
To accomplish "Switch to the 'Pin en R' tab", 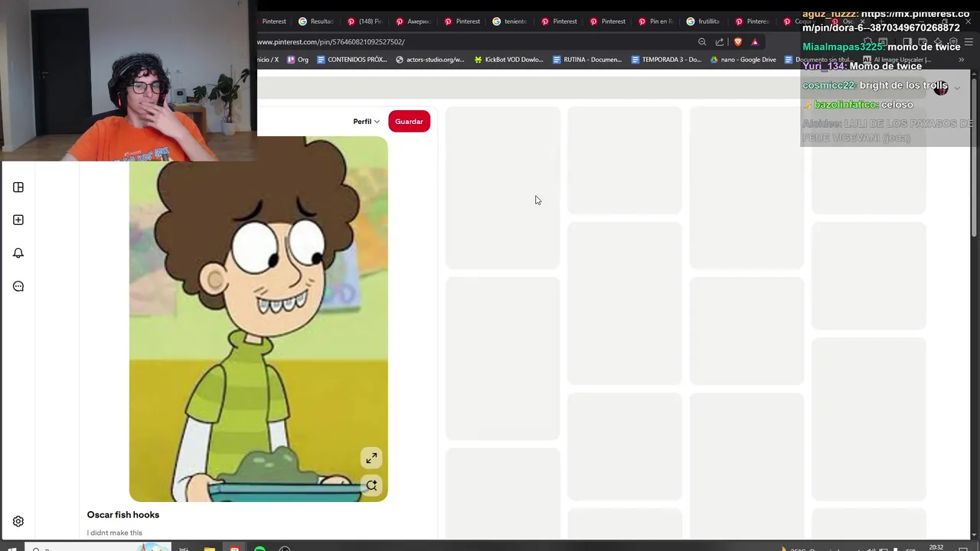I will (655, 21).
